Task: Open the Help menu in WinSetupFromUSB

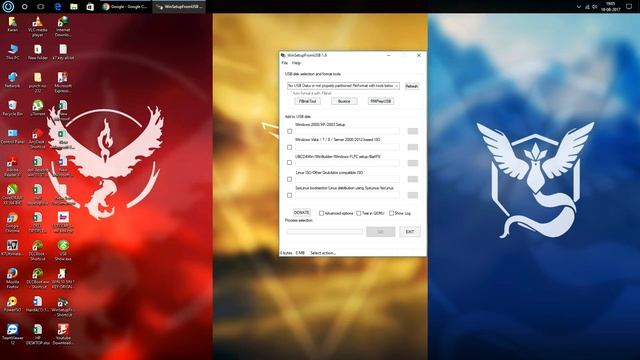Action: [296, 63]
